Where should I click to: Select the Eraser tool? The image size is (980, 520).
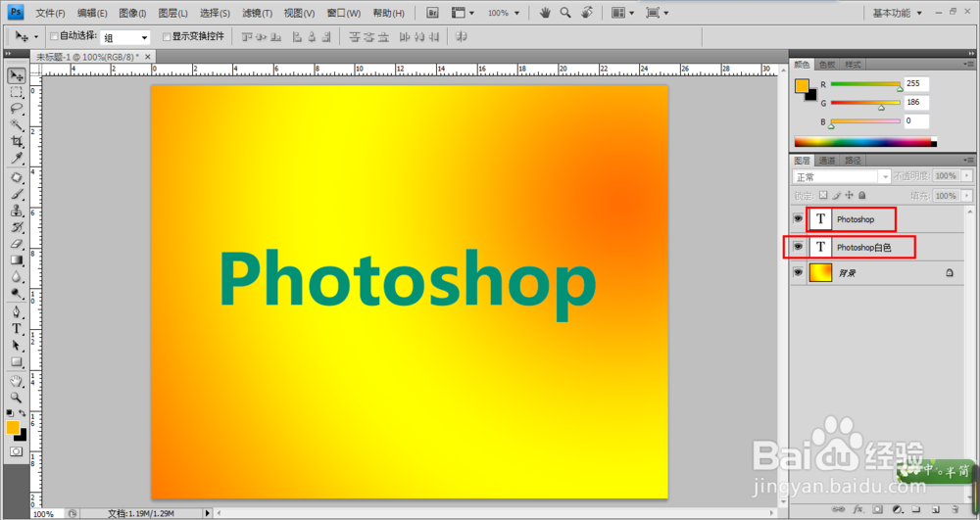(17, 244)
